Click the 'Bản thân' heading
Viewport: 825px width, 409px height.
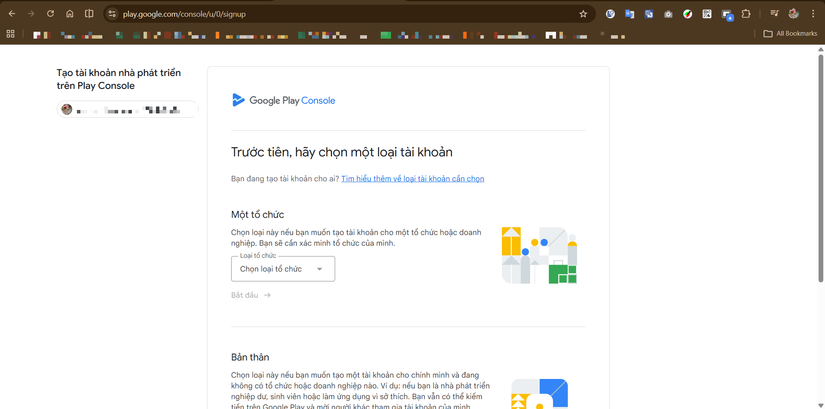[250, 357]
